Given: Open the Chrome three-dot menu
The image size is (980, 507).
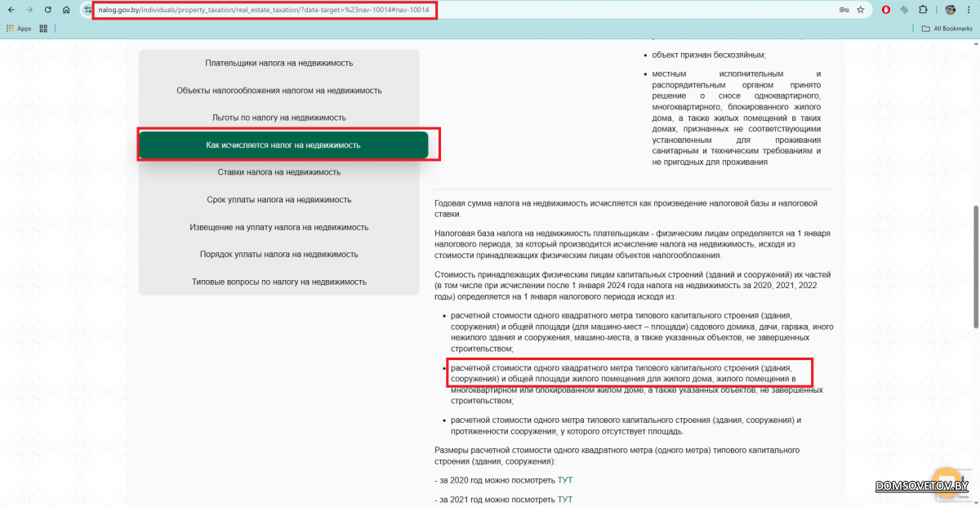Looking at the screenshot, I should [x=969, y=10].
